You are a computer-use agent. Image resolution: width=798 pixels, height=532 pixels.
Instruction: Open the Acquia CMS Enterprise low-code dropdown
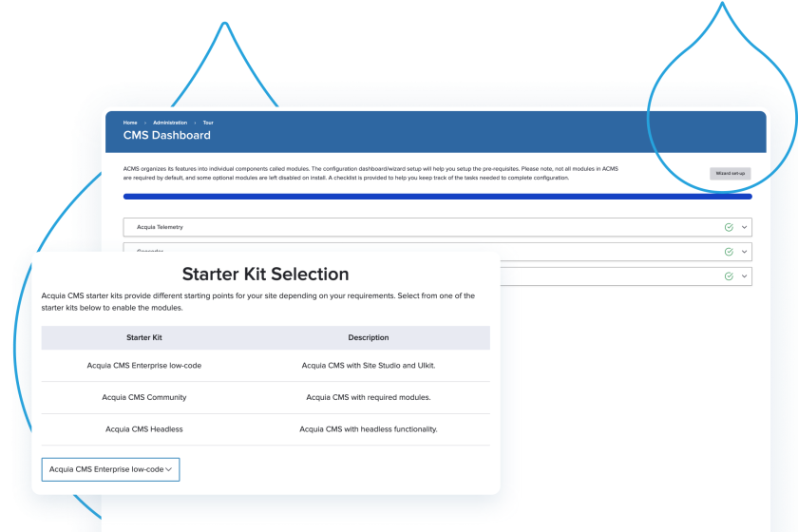(x=110, y=469)
